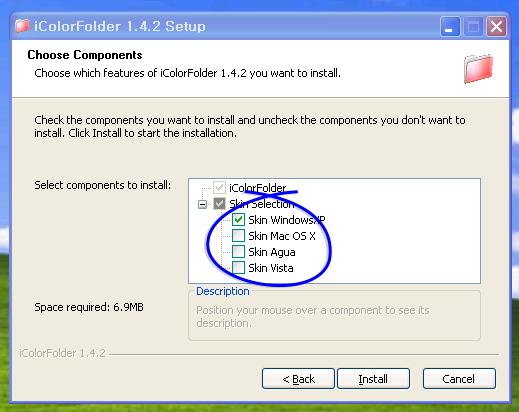This screenshot has height=412, width=519.
Task: Click the 'Space required: 6.9MB' text
Action: point(89,307)
